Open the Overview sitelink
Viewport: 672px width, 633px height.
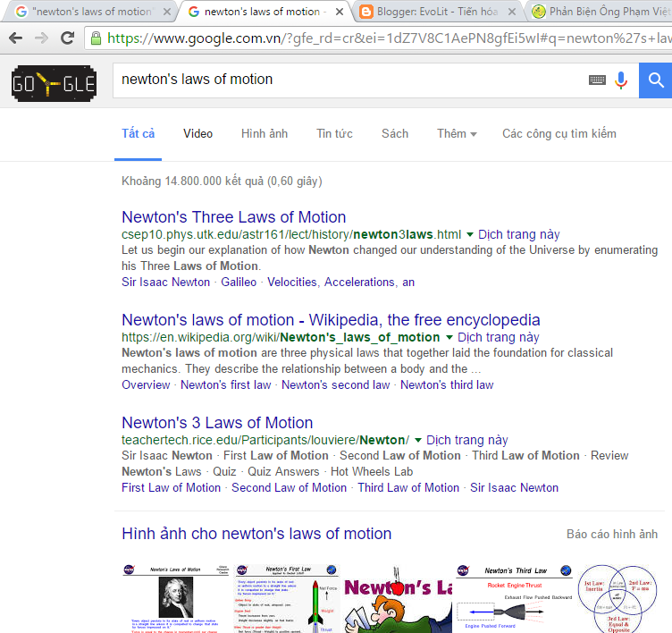coord(146,385)
